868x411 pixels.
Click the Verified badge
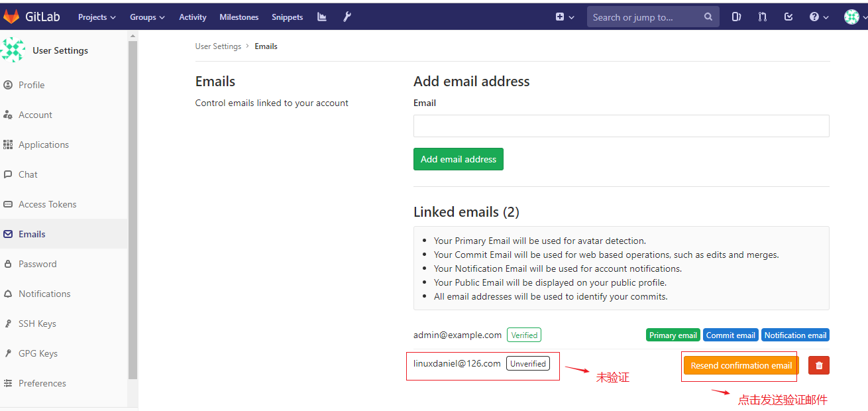(524, 335)
